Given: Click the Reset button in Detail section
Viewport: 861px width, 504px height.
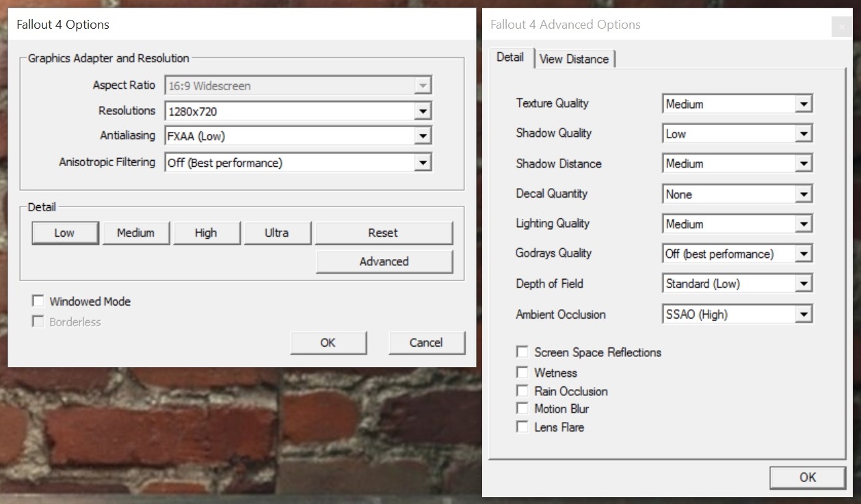Looking at the screenshot, I should pyautogui.click(x=383, y=233).
